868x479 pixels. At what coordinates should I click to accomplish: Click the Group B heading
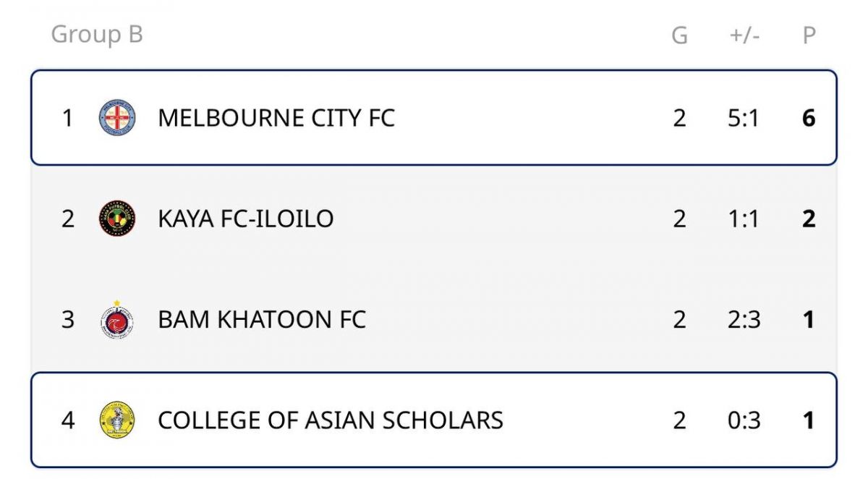[x=97, y=34]
